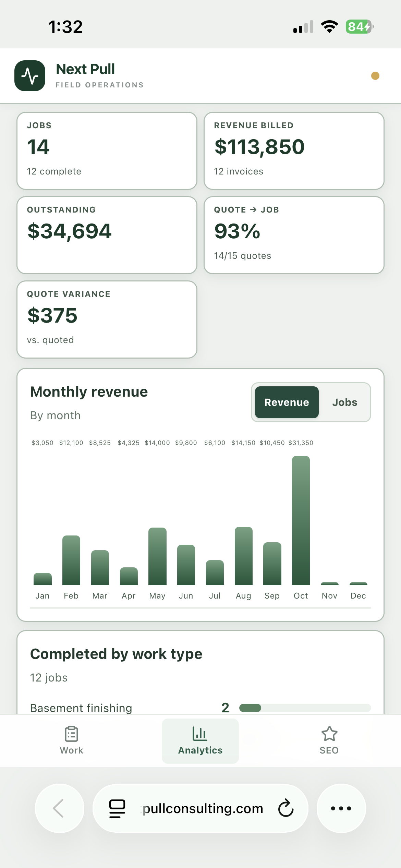Tap the 12 invoices text
401x868 pixels.
239,171
